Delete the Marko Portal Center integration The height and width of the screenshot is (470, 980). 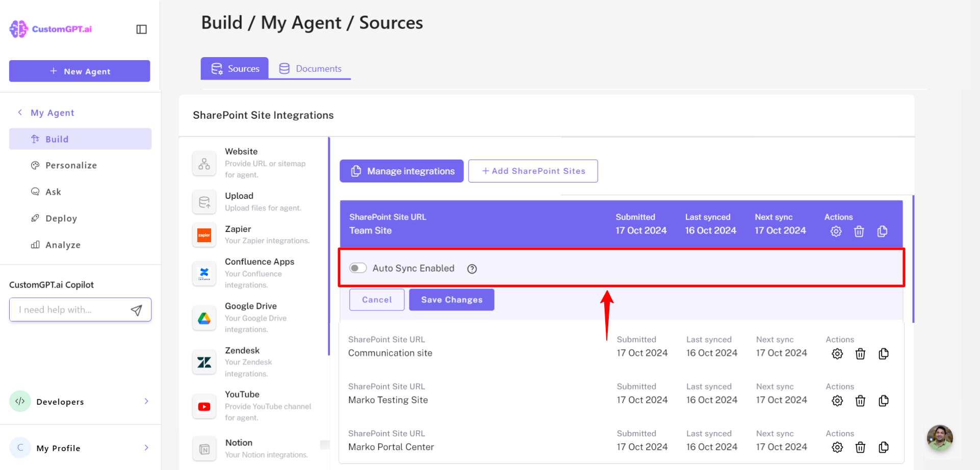click(x=860, y=448)
